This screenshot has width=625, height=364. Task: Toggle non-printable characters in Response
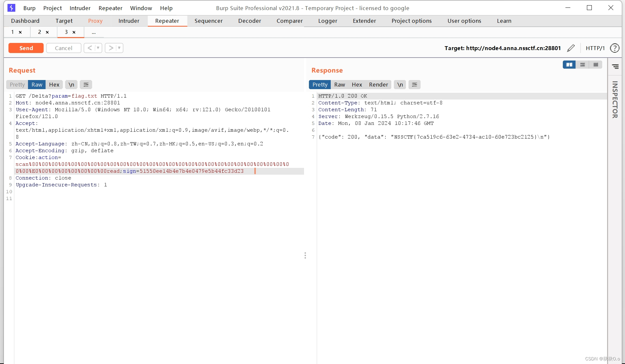point(400,85)
